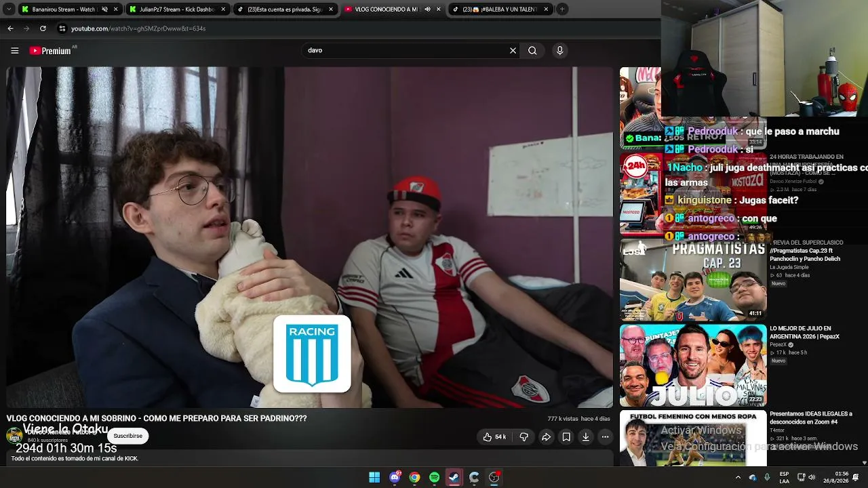Switch to the "Esta cuenta es privada" tab
Image resolution: width=868 pixels, height=488 pixels.
[285, 9]
